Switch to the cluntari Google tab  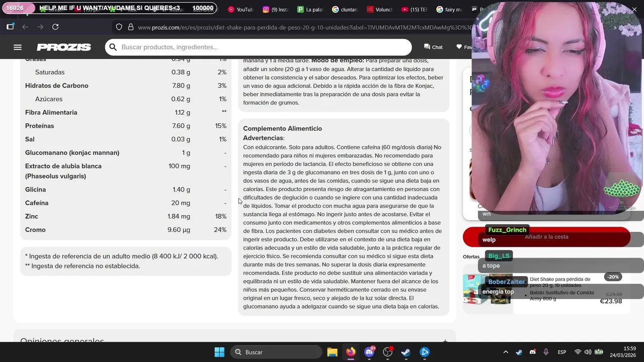point(345,9)
